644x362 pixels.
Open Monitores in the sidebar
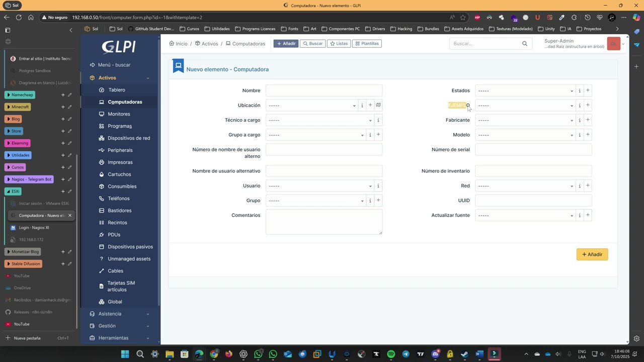click(x=119, y=114)
